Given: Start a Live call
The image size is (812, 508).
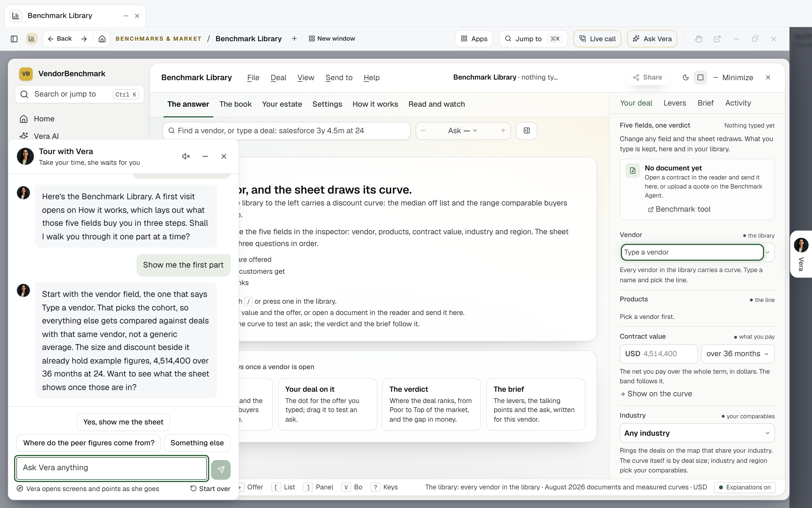Looking at the screenshot, I should pos(597,39).
